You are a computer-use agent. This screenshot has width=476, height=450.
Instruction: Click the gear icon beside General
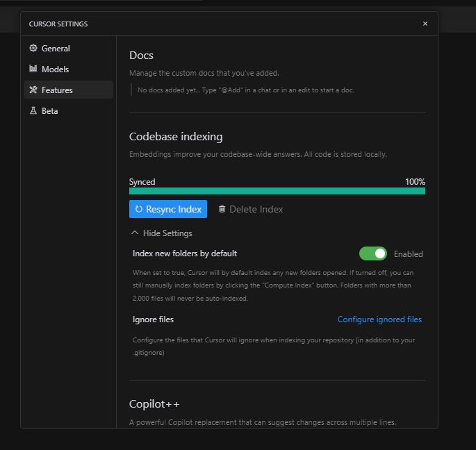click(x=33, y=48)
